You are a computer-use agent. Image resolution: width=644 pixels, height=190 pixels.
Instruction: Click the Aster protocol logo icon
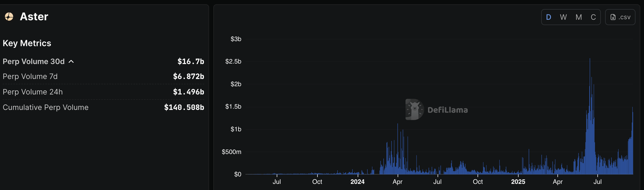coord(9,17)
